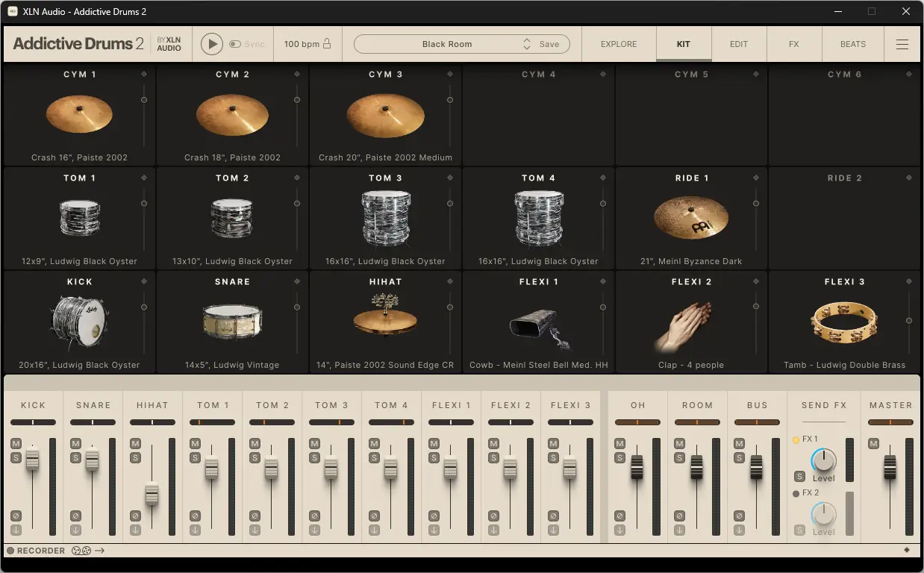924x573 pixels.
Task: Open the FLEXI 3 slot diamond menu
Action: click(909, 281)
